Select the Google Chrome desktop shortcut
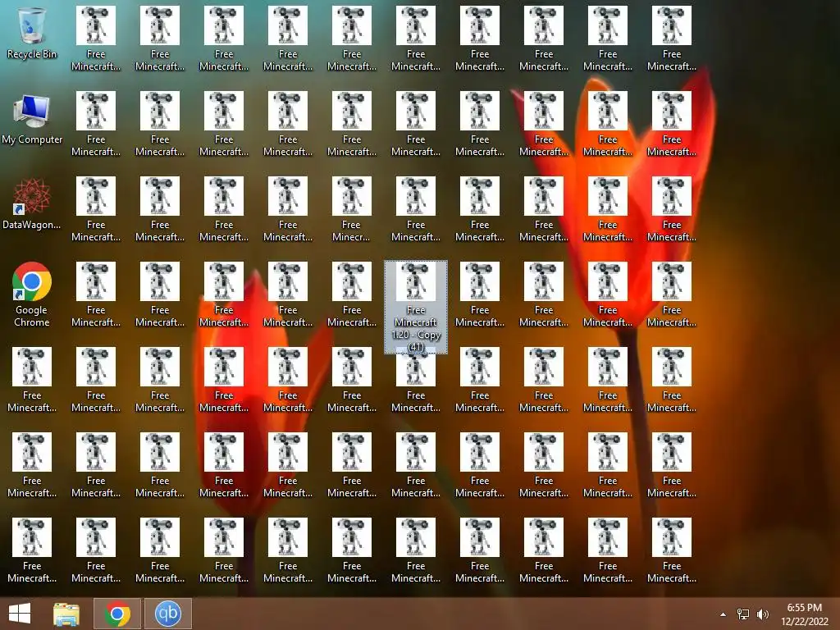Viewport: 840px width, 630px height. [x=32, y=294]
